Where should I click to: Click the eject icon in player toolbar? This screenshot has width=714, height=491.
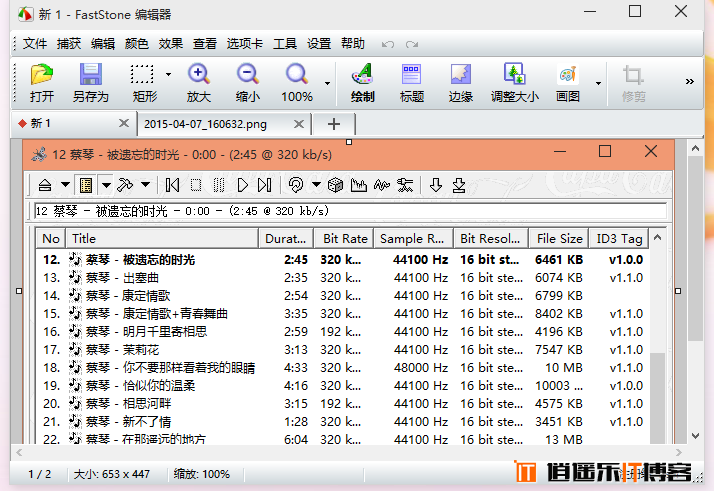45,185
